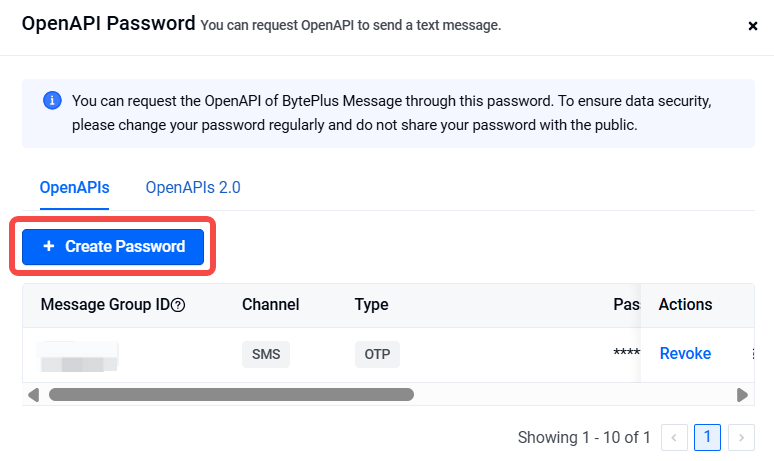Screen dimensions: 774x461
Task: Click the Message Group ID help icon
Action: coord(178,305)
